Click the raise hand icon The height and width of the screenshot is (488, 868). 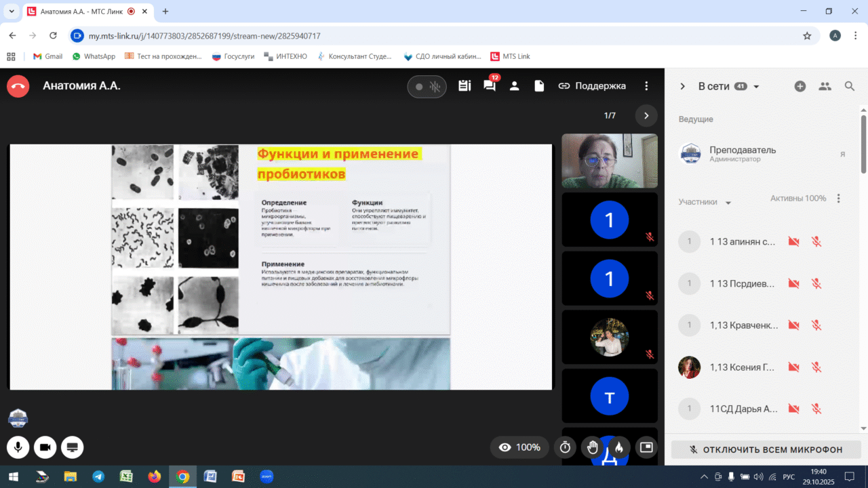click(592, 447)
